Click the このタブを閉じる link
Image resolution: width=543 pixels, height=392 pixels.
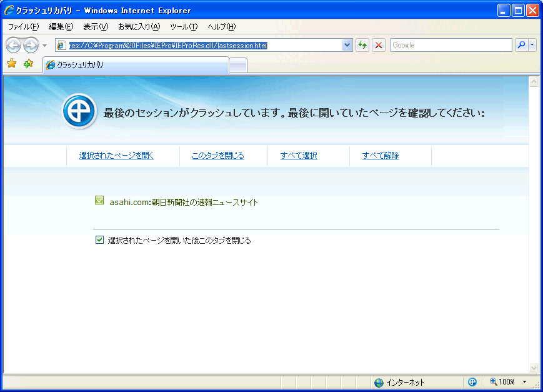pyautogui.click(x=218, y=156)
